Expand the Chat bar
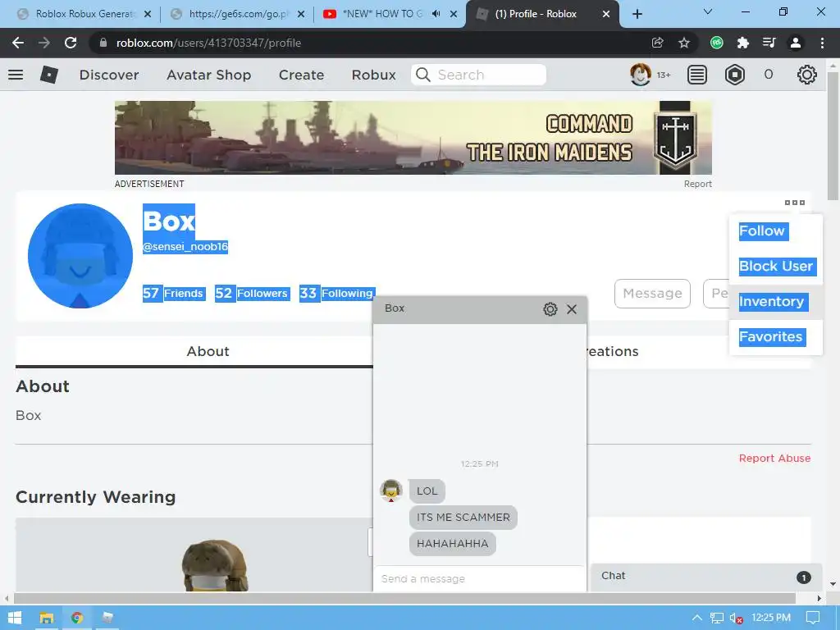The height and width of the screenshot is (630, 840). (706, 576)
